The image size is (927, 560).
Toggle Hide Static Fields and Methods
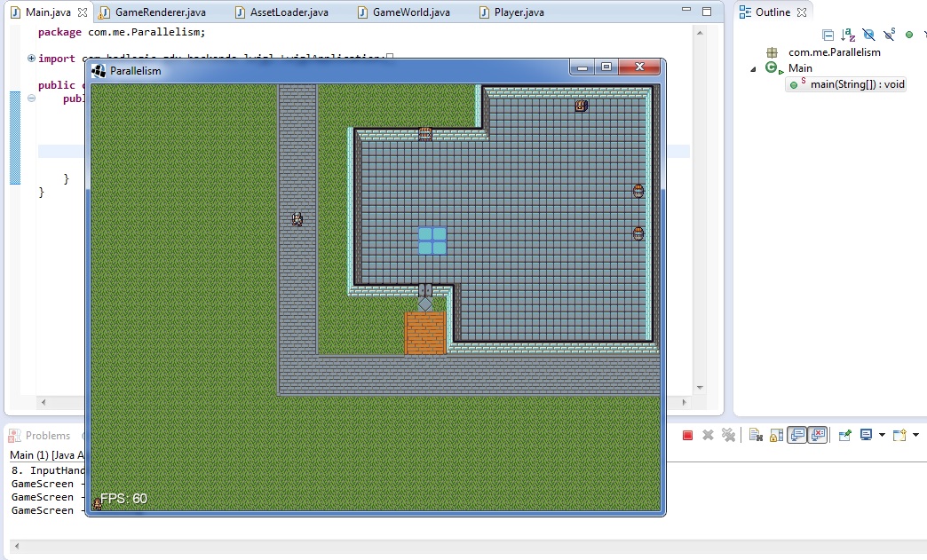click(889, 35)
